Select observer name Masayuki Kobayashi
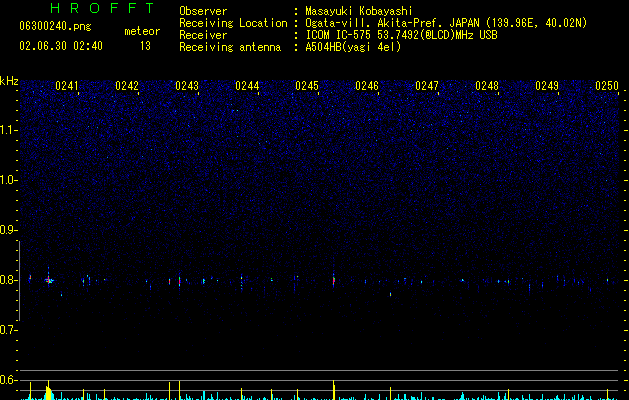 (359, 11)
